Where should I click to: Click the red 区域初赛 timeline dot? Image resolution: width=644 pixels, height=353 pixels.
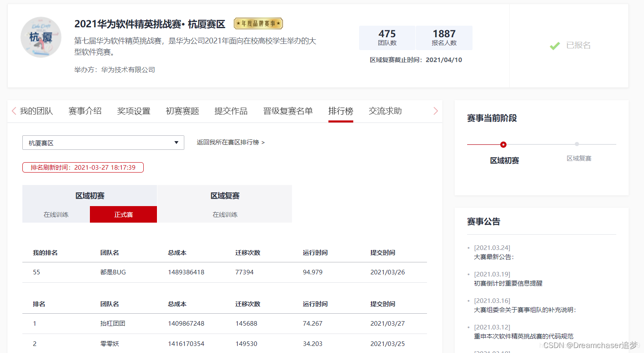click(503, 144)
